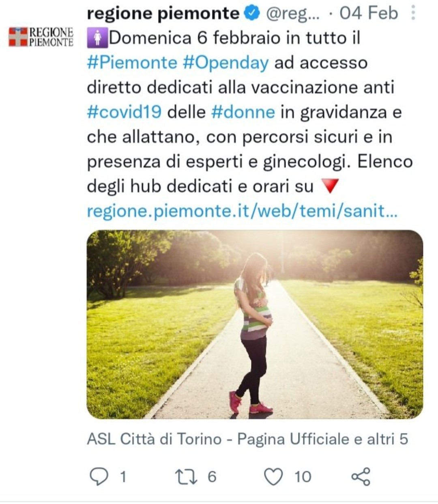The width and height of the screenshot is (438, 504).
Task: Click the red downward triangle emoji
Action: click(x=329, y=187)
